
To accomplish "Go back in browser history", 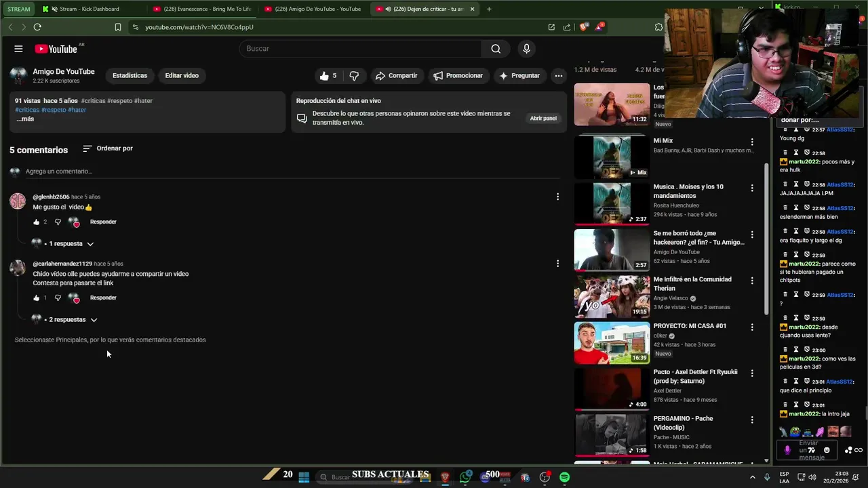I will (x=10, y=27).
